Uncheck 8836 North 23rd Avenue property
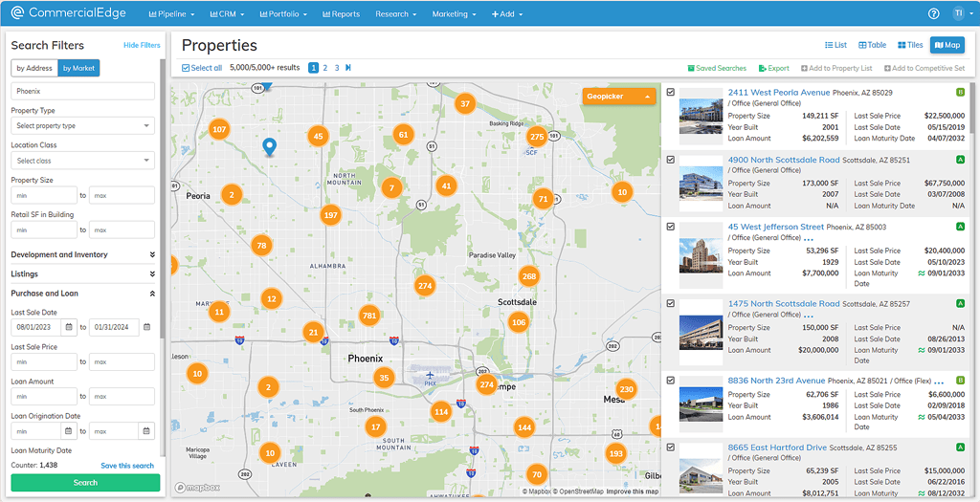Image resolution: width=980 pixels, height=502 pixels. [671, 381]
